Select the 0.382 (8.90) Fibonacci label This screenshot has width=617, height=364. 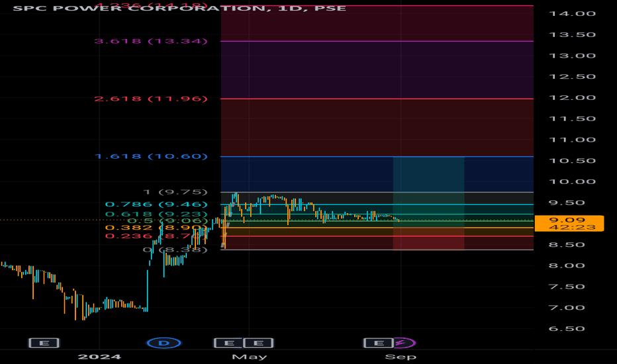(156, 228)
